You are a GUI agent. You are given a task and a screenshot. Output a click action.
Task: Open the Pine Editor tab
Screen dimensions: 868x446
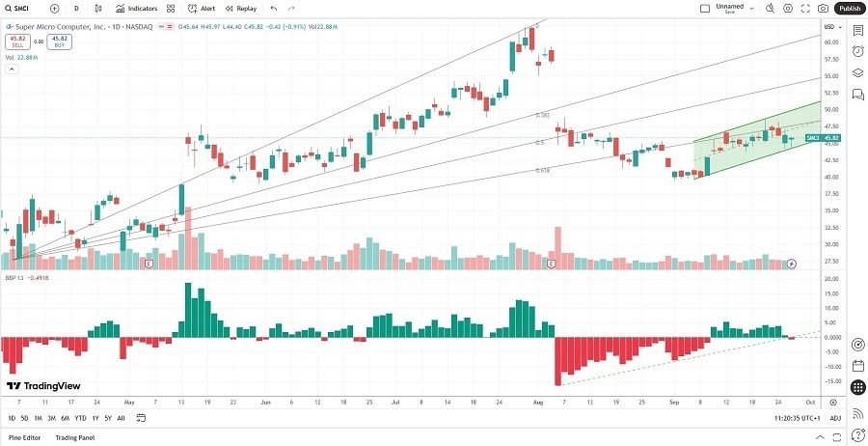pos(25,438)
